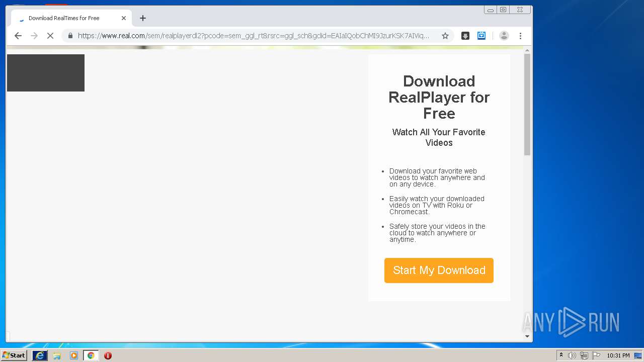Bookmark this page with the star
The height and width of the screenshot is (362, 644).
point(445,36)
